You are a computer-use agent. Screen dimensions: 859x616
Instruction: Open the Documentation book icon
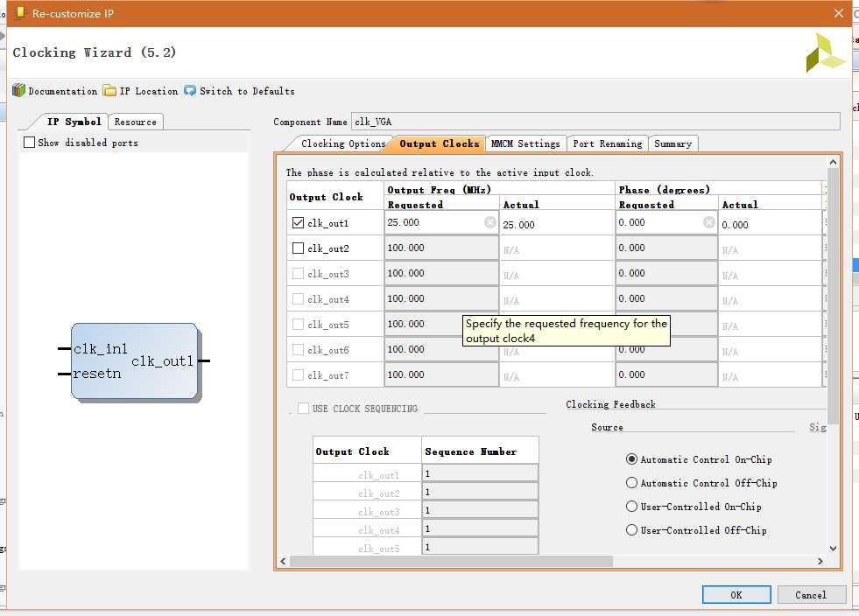[x=18, y=90]
